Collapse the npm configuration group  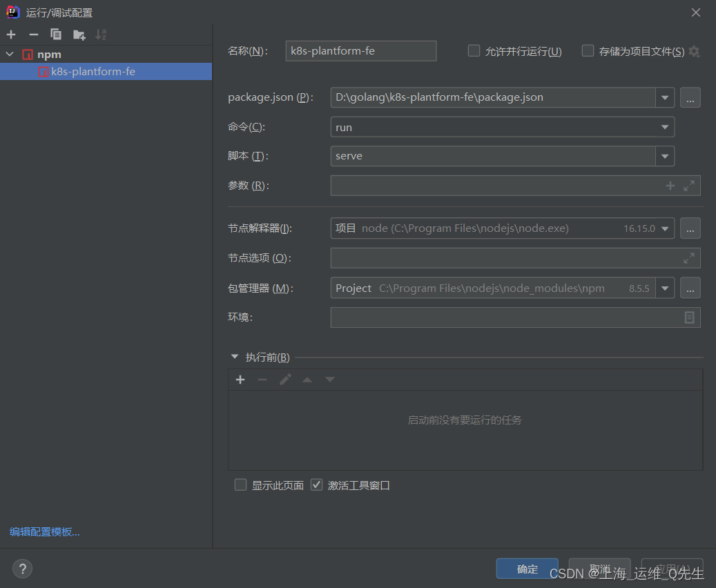coord(10,54)
